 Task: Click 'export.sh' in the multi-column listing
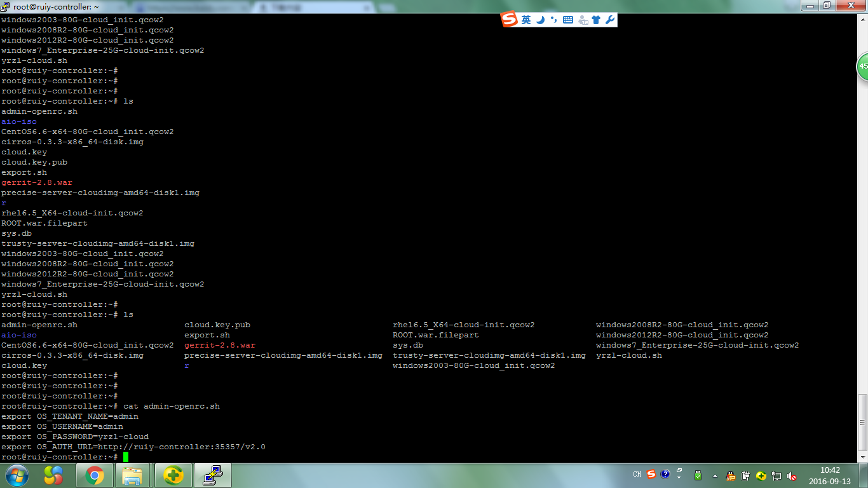point(207,335)
